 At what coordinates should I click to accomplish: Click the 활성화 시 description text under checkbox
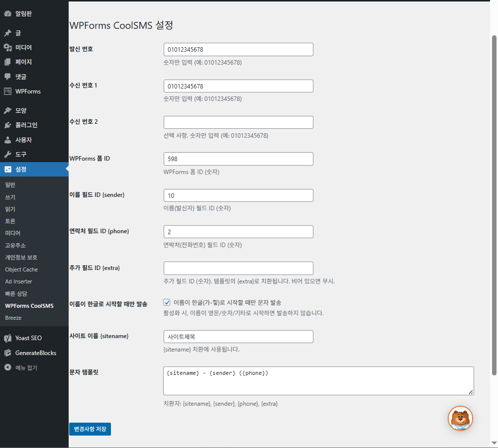coord(244,313)
